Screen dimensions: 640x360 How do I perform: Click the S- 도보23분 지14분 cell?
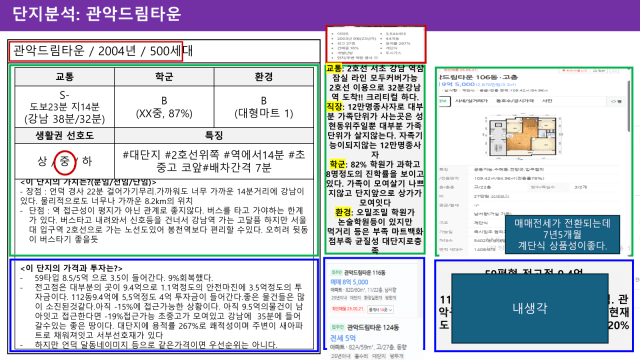click(64, 107)
